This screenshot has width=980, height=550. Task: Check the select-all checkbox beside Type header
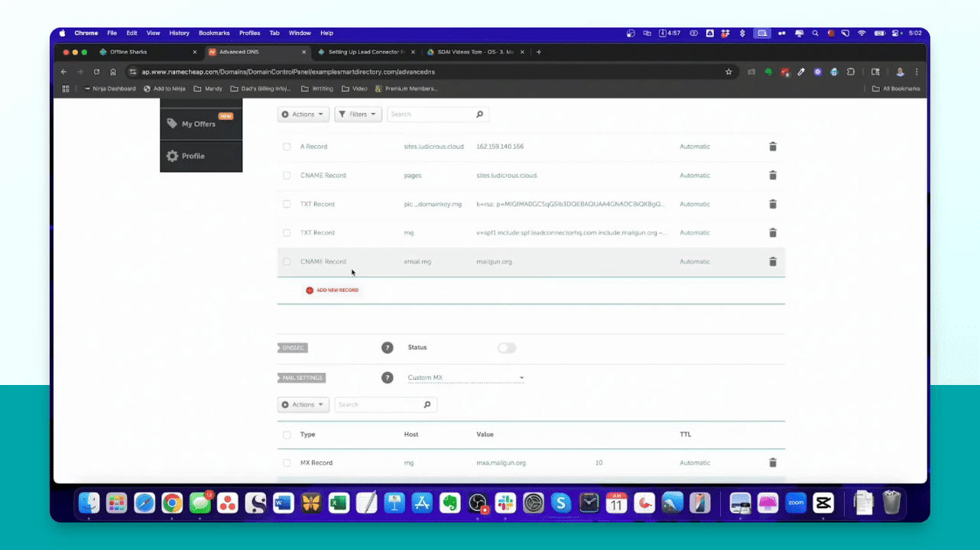coord(287,435)
